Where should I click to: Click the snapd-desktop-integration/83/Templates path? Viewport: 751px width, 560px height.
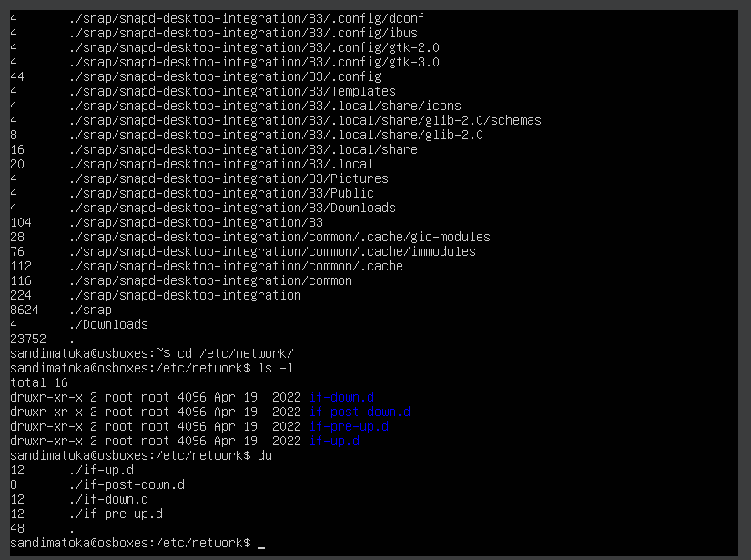click(x=232, y=91)
